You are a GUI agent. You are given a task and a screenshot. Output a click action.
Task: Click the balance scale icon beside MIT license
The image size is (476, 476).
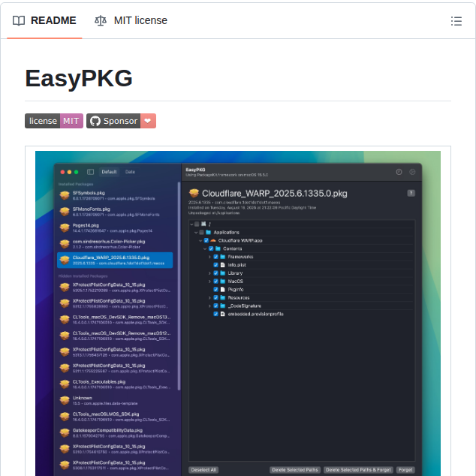click(101, 20)
